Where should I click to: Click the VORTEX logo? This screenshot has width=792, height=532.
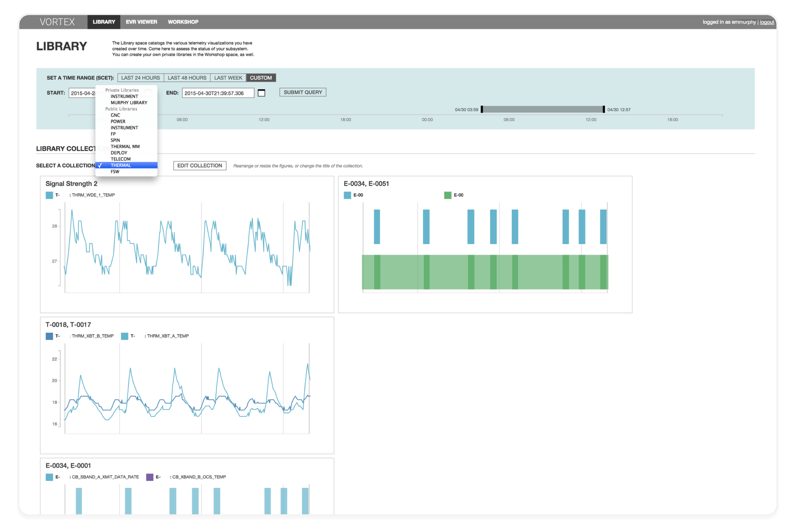57,22
